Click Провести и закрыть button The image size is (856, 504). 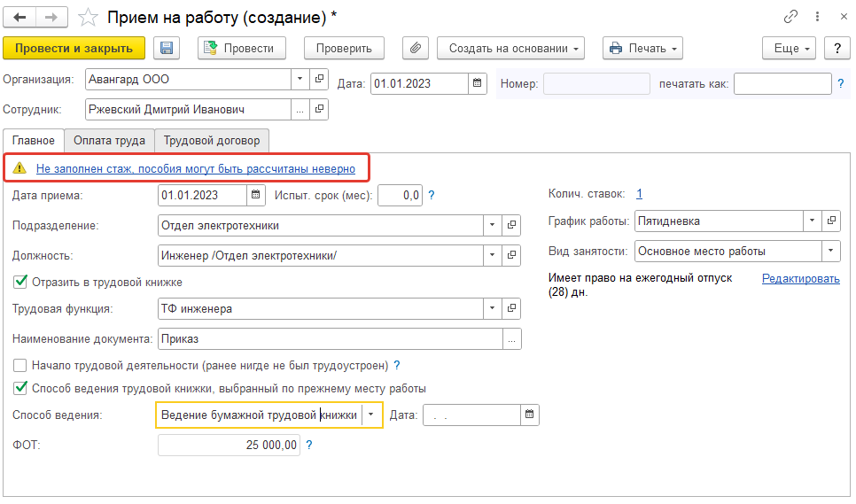click(x=74, y=48)
